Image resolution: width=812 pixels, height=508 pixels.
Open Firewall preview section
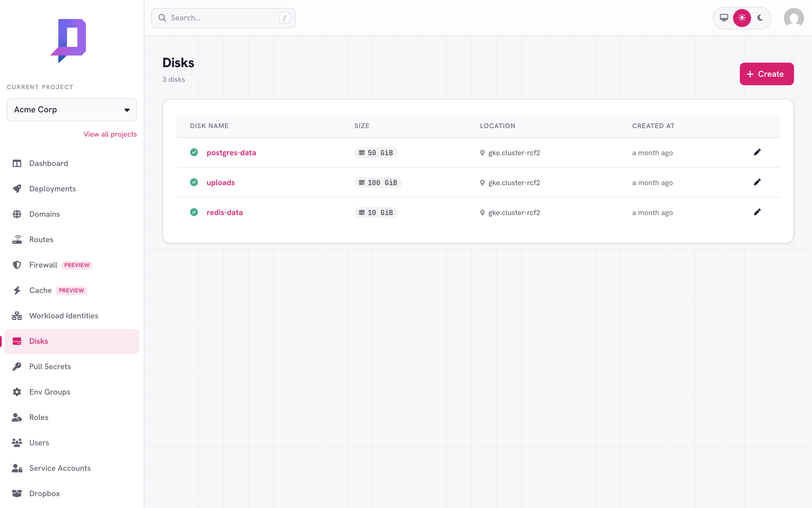click(x=72, y=265)
